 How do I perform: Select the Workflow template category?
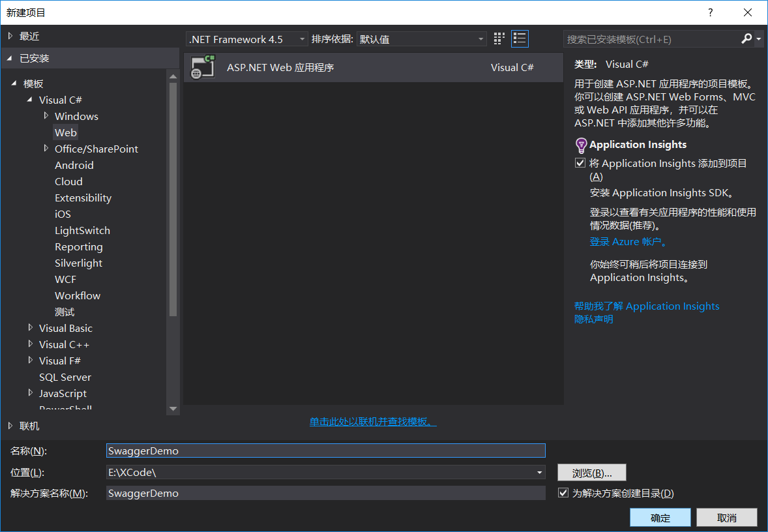point(78,295)
